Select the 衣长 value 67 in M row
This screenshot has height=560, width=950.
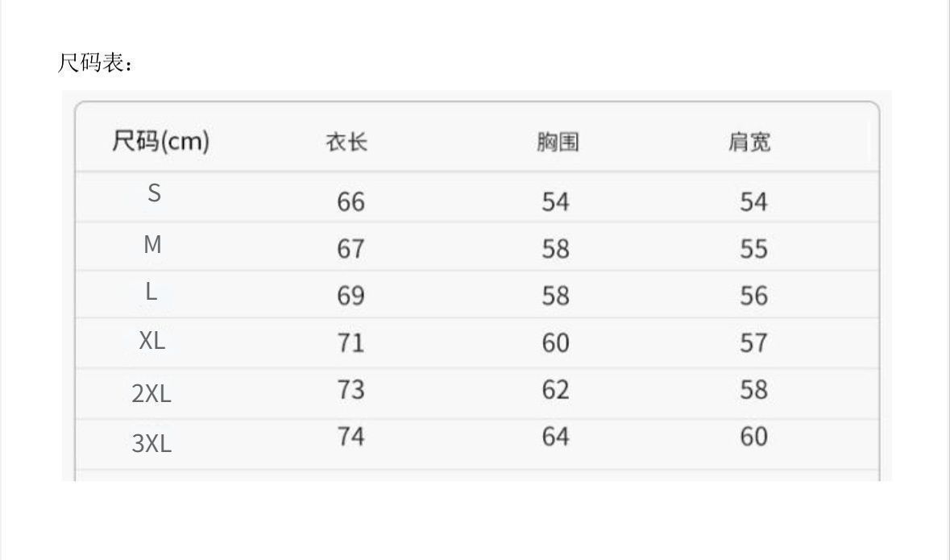coord(351,249)
